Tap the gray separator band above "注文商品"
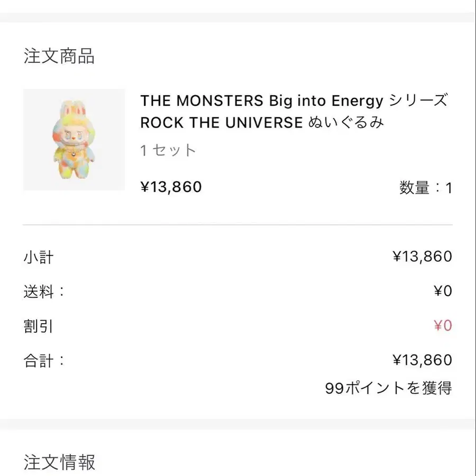 click(238, 17)
